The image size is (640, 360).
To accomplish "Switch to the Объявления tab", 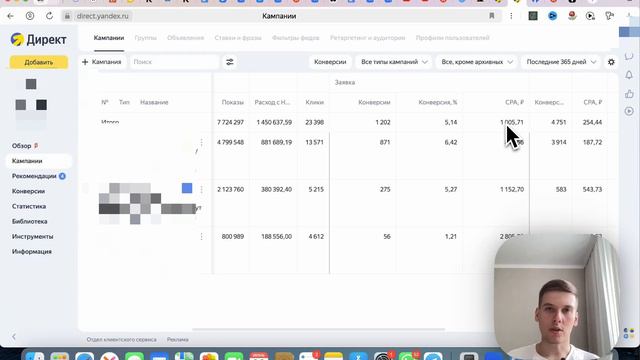I will click(x=185, y=38).
